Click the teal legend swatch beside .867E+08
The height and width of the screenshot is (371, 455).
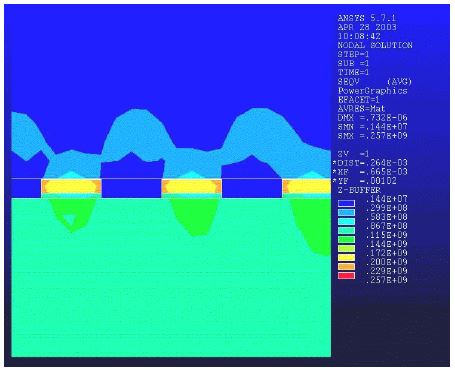(x=346, y=230)
